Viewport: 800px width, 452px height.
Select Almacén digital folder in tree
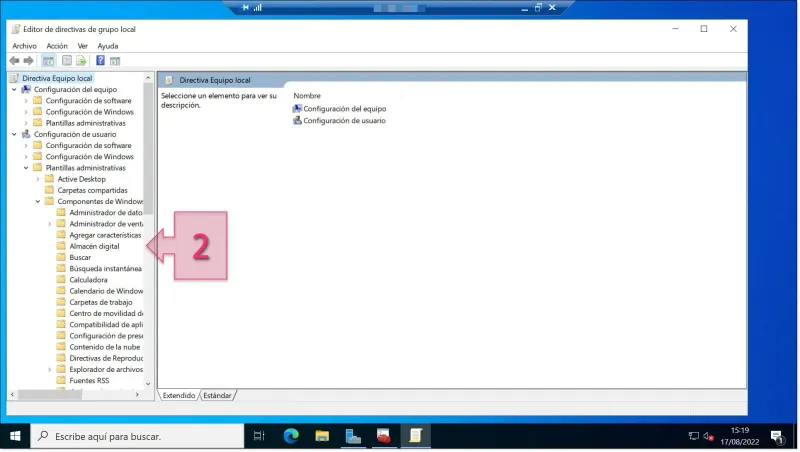pyautogui.click(x=94, y=246)
